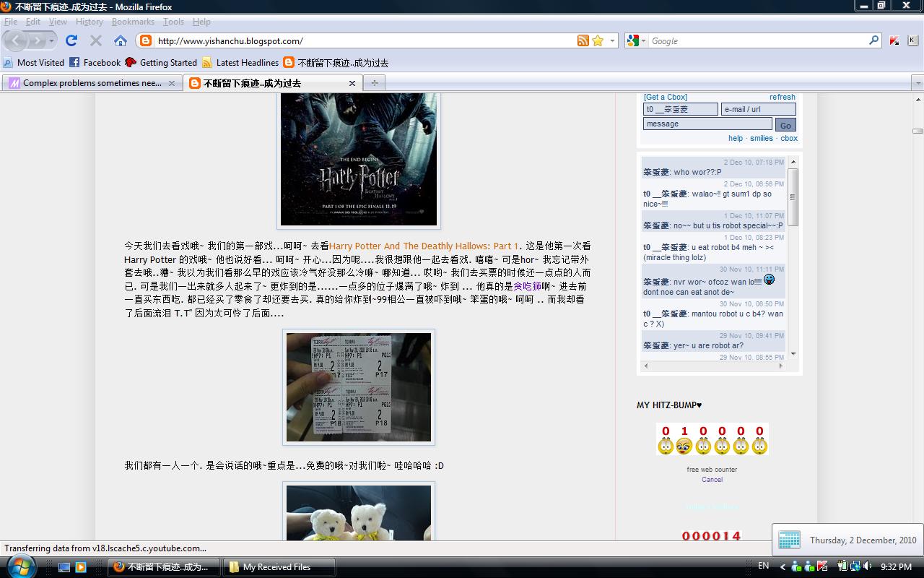Launch media player from the quick launch
Image resolution: width=924 pixels, height=578 pixels.
tap(81, 567)
